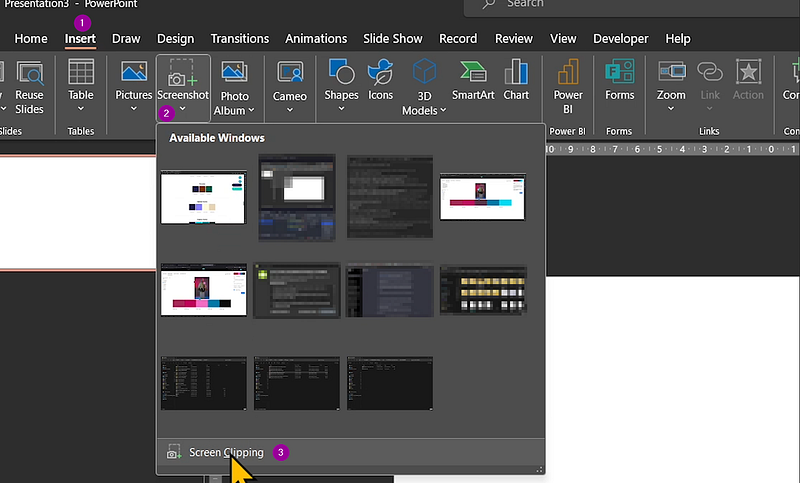Click the Table grid icon
The width and height of the screenshot is (800, 483).
coord(81,71)
